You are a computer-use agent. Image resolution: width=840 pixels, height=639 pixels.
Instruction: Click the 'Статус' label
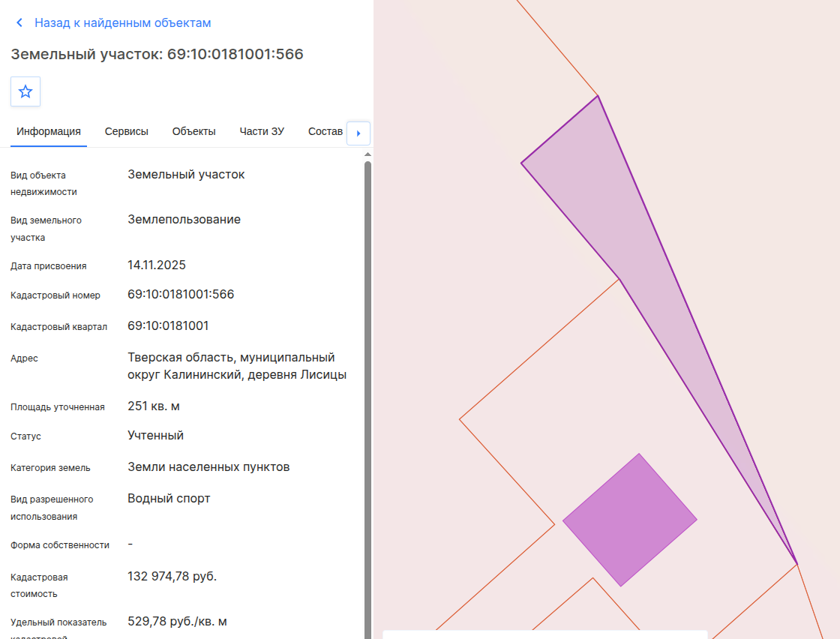coord(25,436)
